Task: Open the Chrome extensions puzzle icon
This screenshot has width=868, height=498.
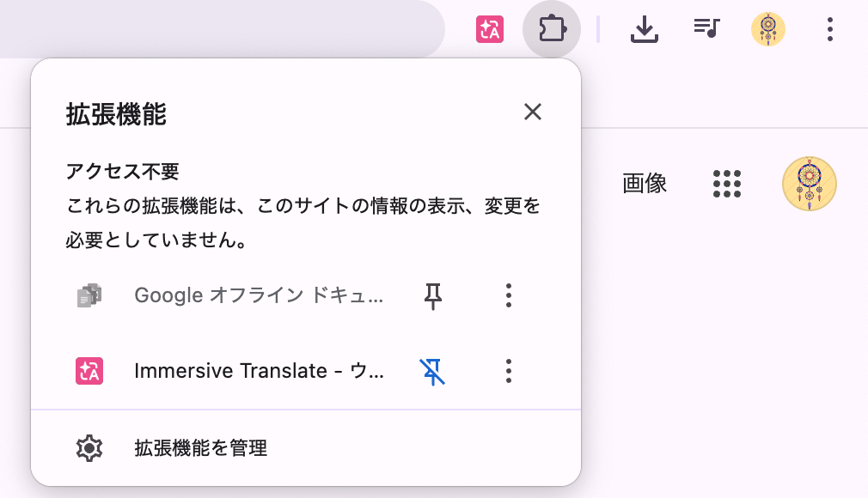Action: click(553, 27)
